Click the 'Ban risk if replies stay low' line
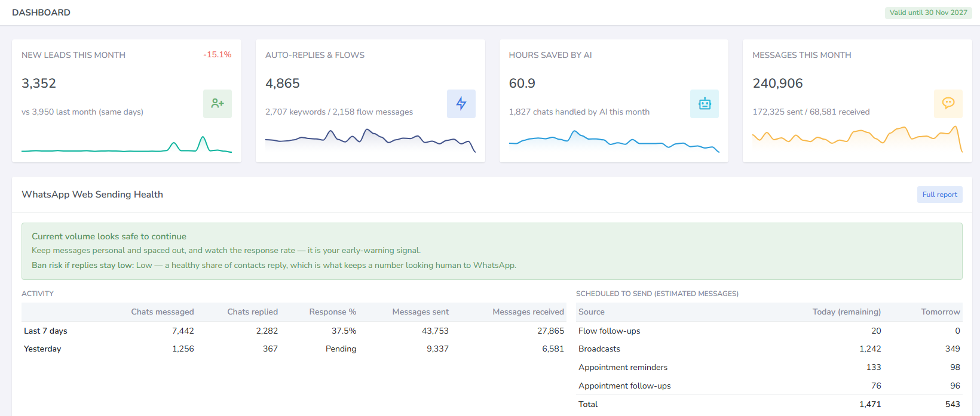The image size is (980, 416). point(274,265)
